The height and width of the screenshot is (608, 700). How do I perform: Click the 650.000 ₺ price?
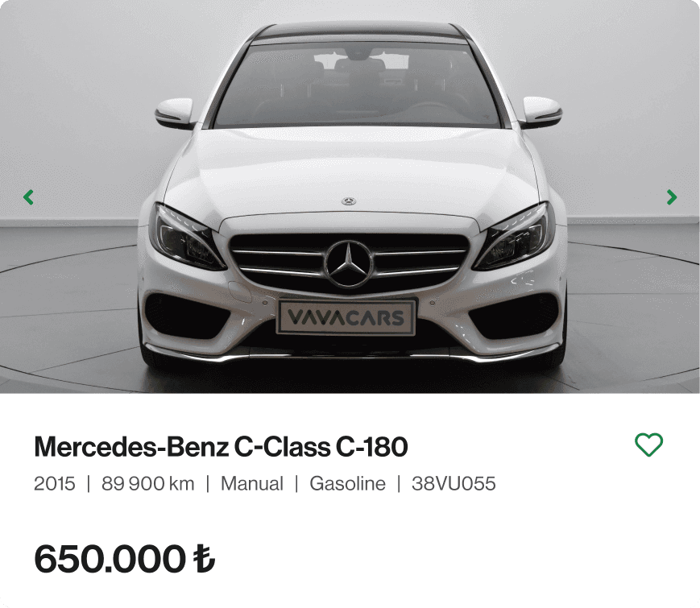[125, 558]
